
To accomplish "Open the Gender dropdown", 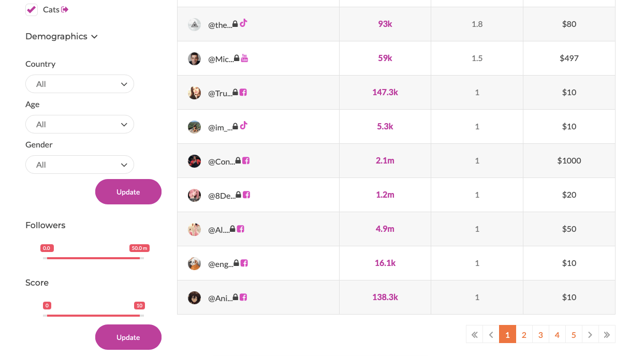I will [x=80, y=165].
